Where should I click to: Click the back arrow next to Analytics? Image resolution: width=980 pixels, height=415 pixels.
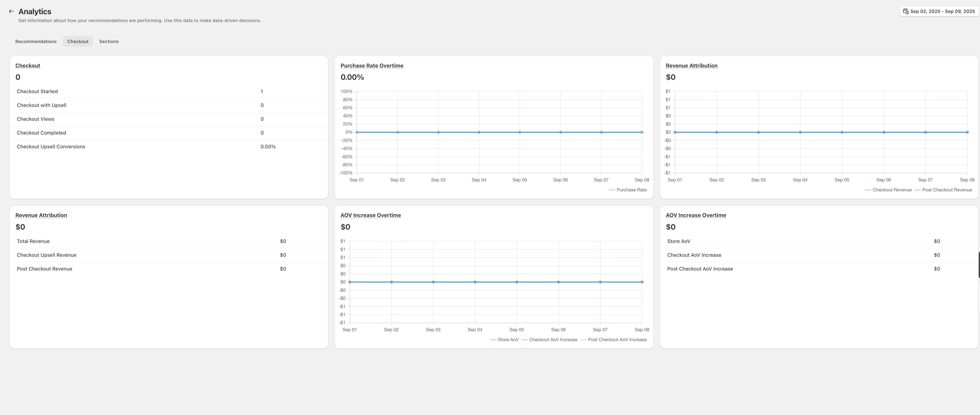click(x=11, y=11)
